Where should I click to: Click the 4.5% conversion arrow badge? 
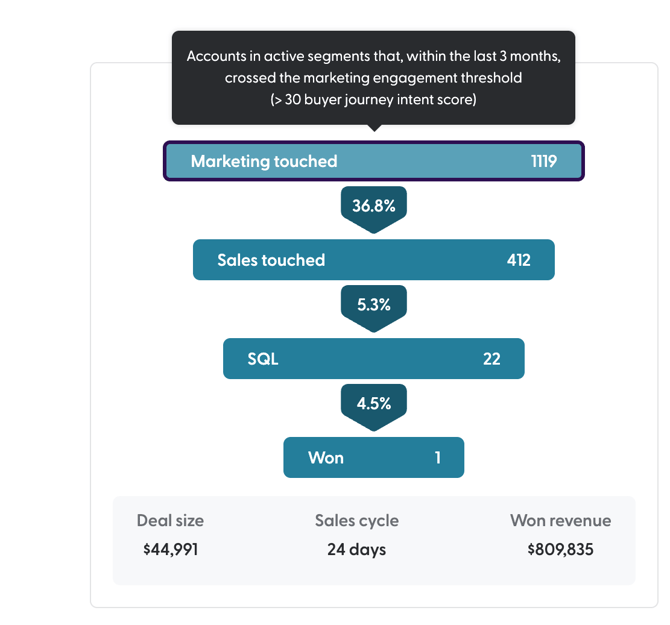[x=374, y=404]
